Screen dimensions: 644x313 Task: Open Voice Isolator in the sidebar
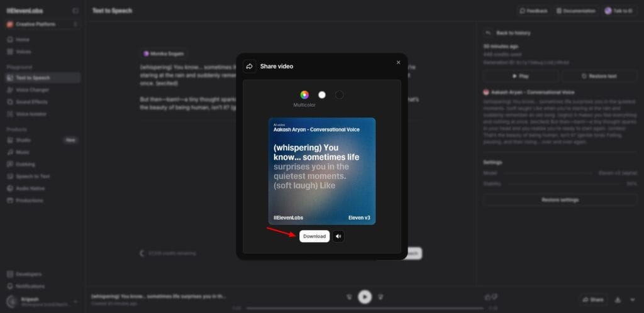coord(43,114)
